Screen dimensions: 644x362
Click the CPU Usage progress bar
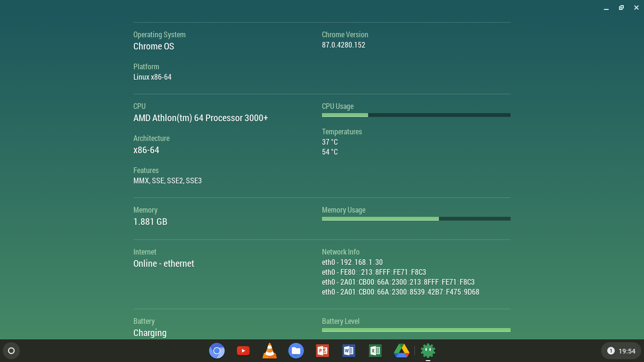pyautogui.click(x=416, y=115)
